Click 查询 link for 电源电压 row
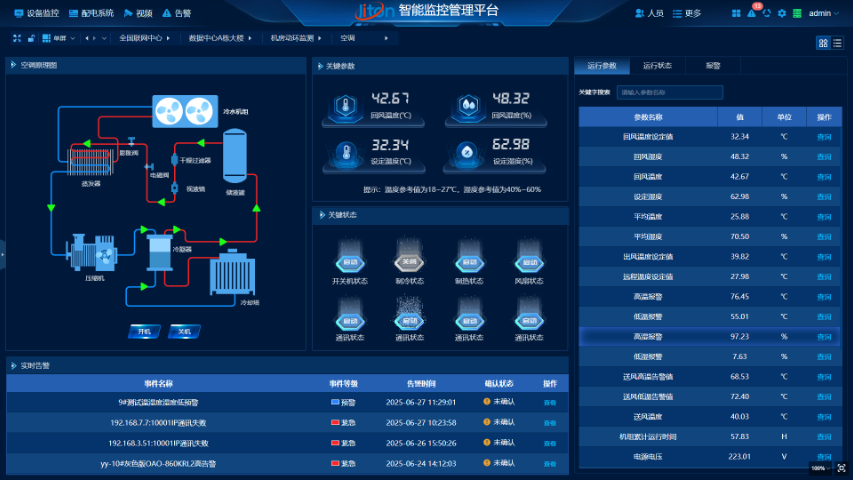The height and width of the screenshot is (480, 853). coord(824,456)
